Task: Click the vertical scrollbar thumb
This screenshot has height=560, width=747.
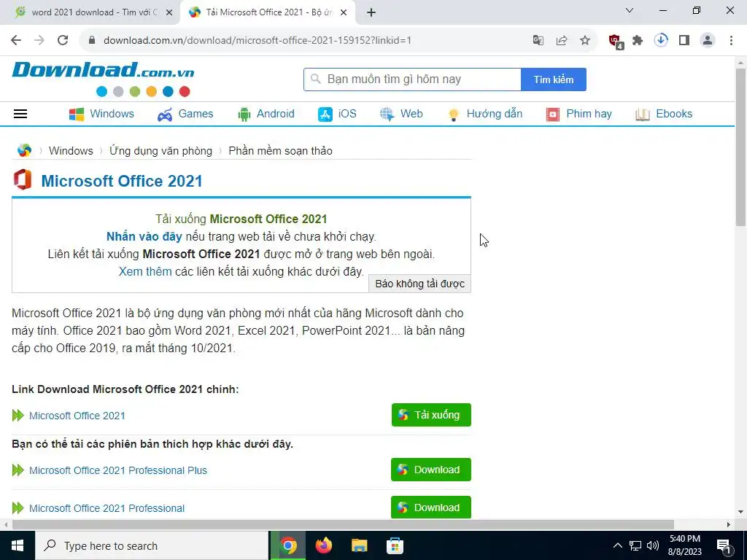Action: [x=740, y=147]
